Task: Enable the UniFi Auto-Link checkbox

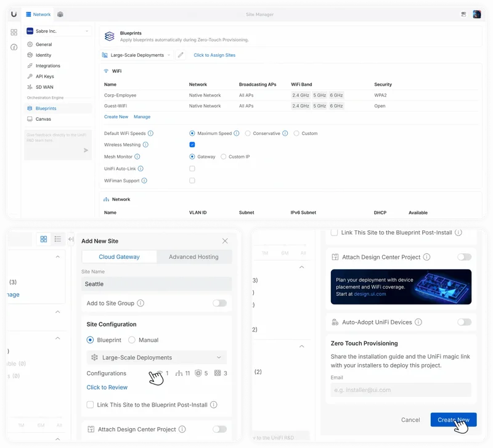Action: [192, 168]
